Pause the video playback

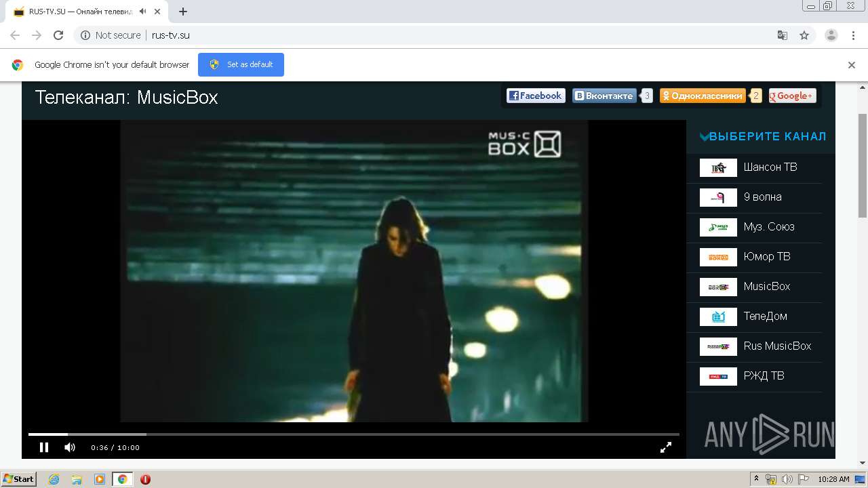click(x=44, y=447)
